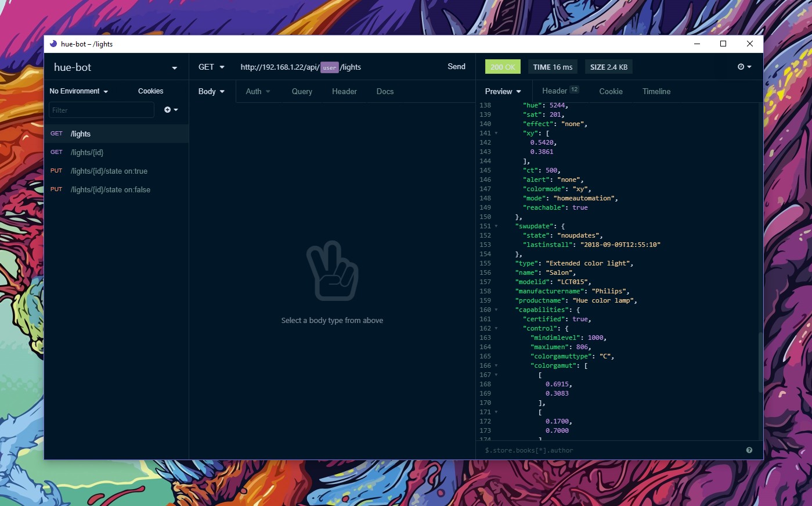This screenshot has width=812, height=506.
Task: Minimize the Insomnia window
Action: (x=697, y=44)
